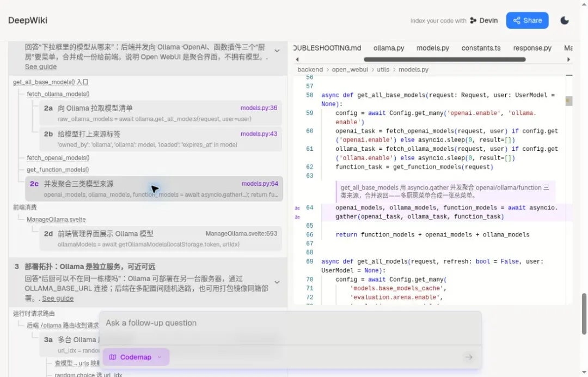Click open_webui breadcrumb segment
This screenshot has height=377, width=588.
[350, 69]
